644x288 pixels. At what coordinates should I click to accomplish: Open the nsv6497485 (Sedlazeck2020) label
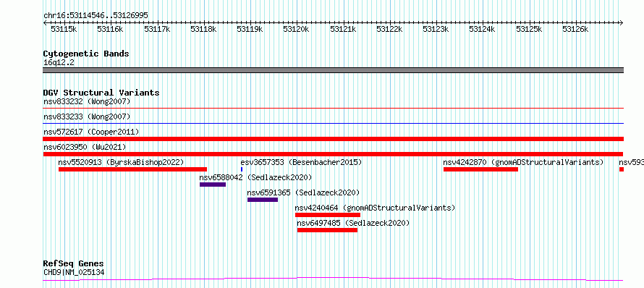coord(353,223)
